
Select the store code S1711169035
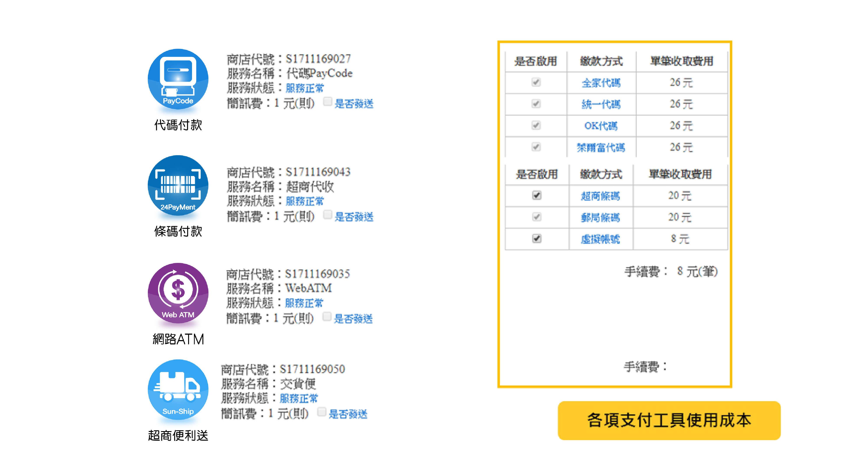coord(317,274)
